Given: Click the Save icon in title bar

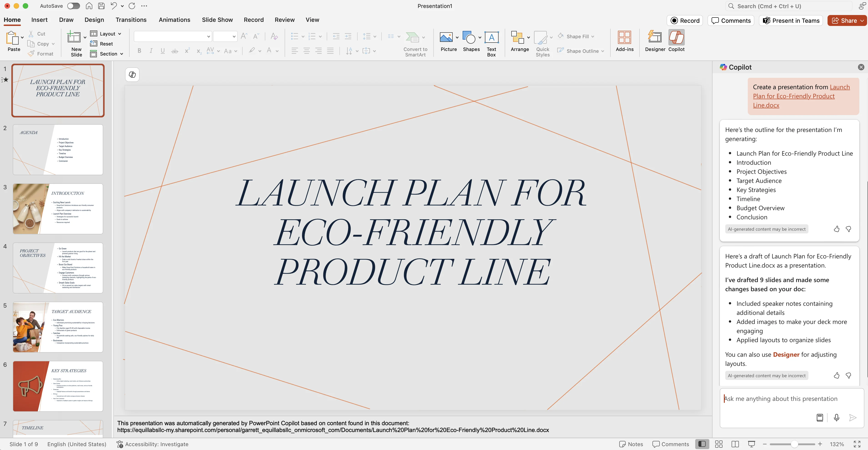Looking at the screenshot, I should (101, 6).
